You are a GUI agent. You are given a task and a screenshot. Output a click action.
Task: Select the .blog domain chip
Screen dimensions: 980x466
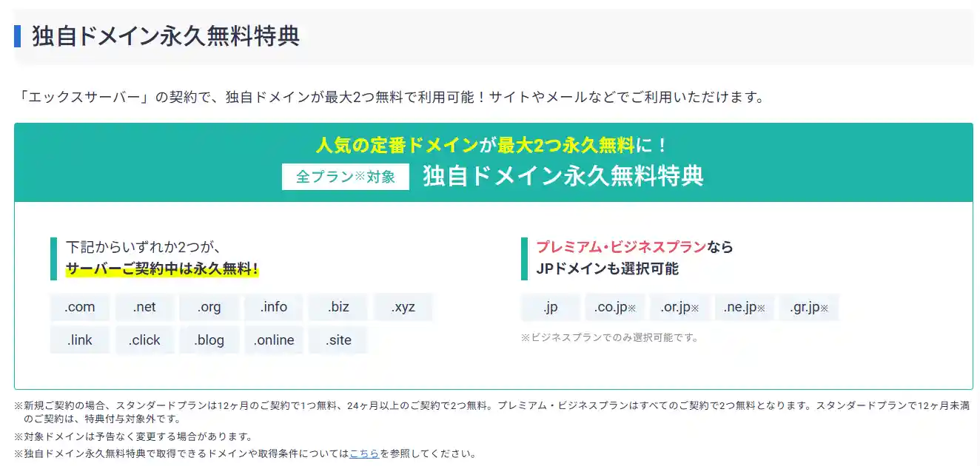pyautogui.click(x=209, y=340)
